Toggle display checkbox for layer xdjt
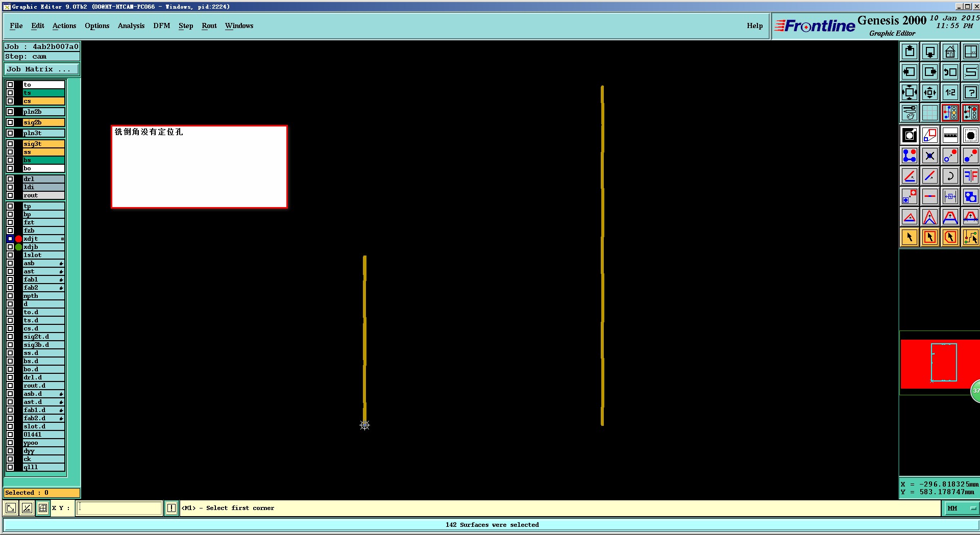 pos(10,239)
